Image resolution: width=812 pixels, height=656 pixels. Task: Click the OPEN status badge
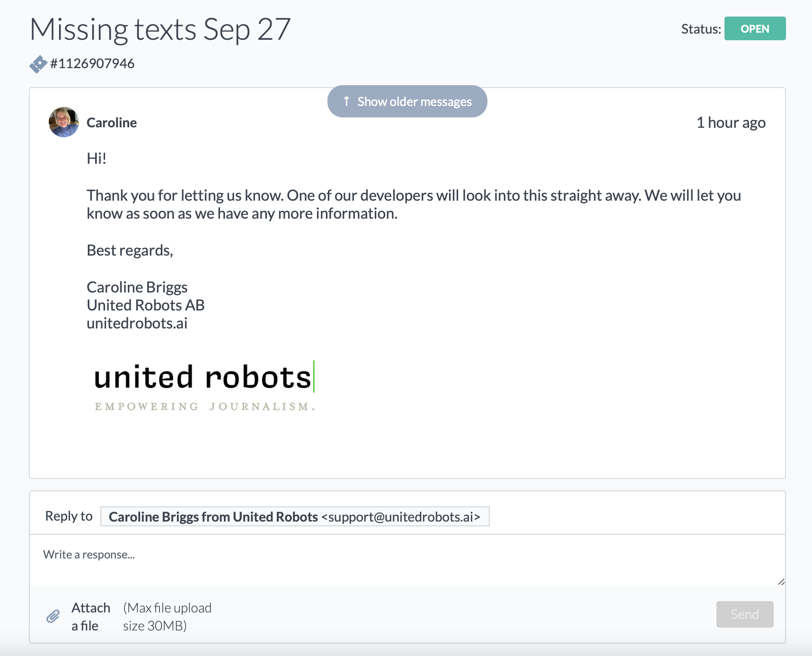point(755,28)
